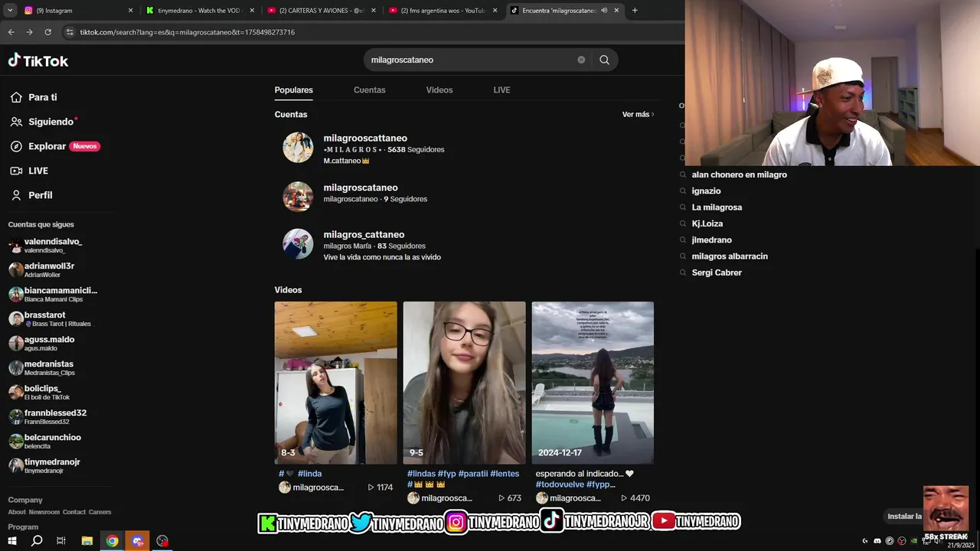Click milagros_cattaneo's profile avatar
Screen dimensions: 980x551
pos(298,244)
